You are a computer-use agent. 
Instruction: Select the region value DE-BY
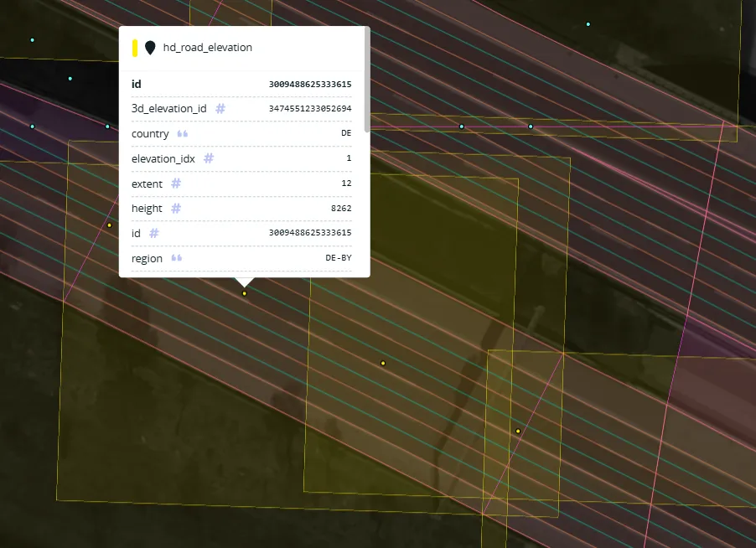pyautogui.click(x=339, y=258)
